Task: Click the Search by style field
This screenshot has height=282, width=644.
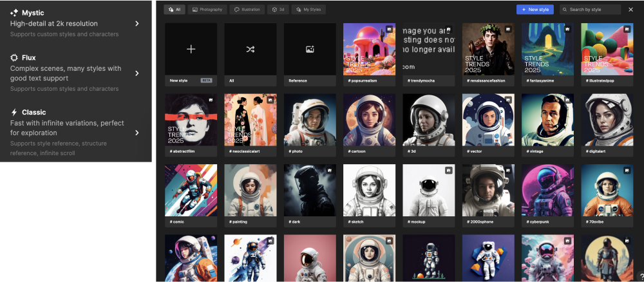Action: point(590,10)
